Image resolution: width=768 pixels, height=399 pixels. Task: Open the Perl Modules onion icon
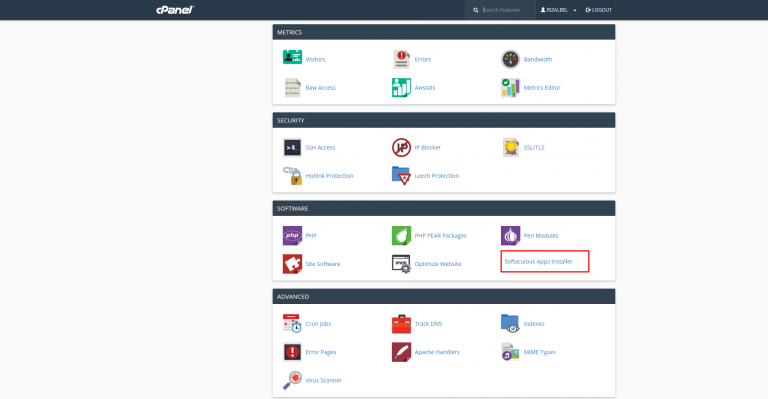510,235
